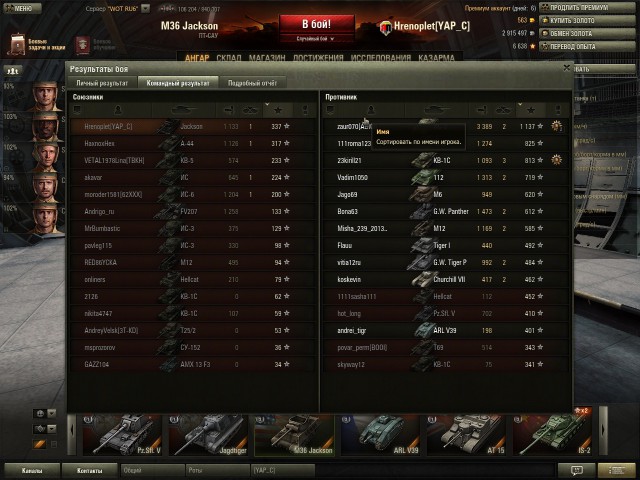640x480 pixels.
Task: Sort enemies by damage dealt icon
Action: (x=483, y=110)
